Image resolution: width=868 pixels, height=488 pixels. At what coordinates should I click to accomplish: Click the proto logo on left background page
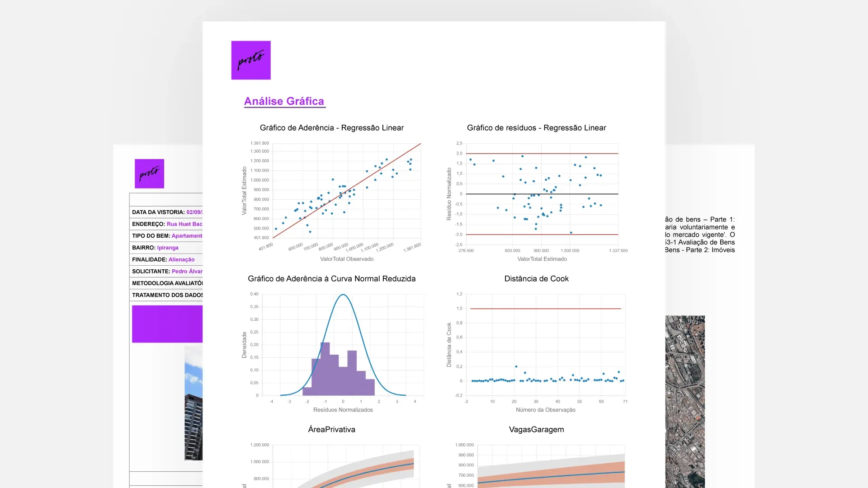[149, 174]
